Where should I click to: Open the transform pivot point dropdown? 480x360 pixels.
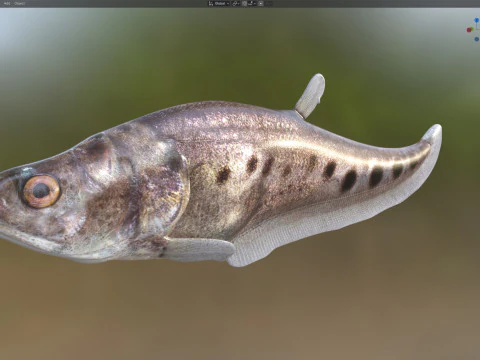236,4
